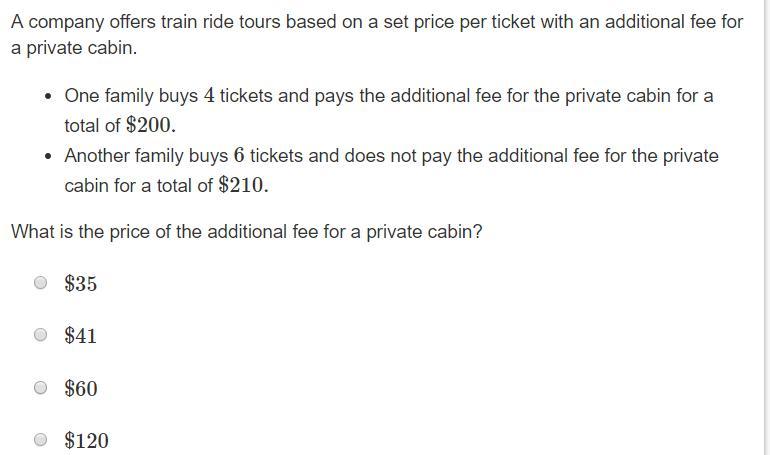Click the bullet marker beside "Another family buys"

coord(48,157)
